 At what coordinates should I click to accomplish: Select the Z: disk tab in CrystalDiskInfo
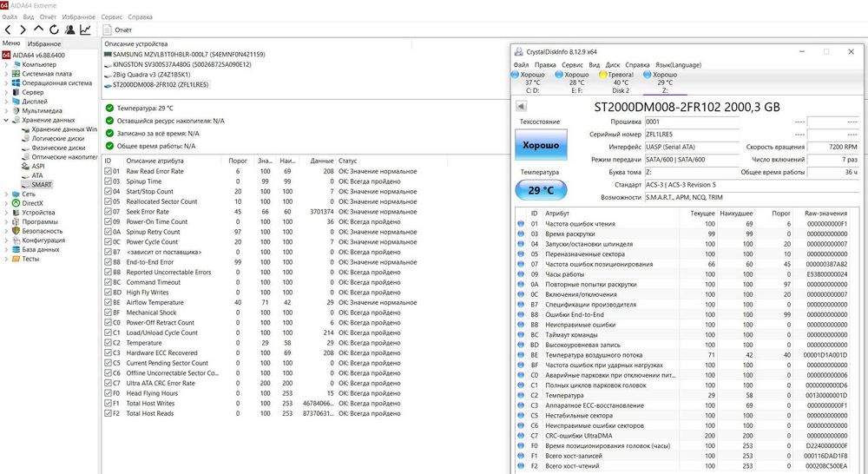click(x=665, y=82)
